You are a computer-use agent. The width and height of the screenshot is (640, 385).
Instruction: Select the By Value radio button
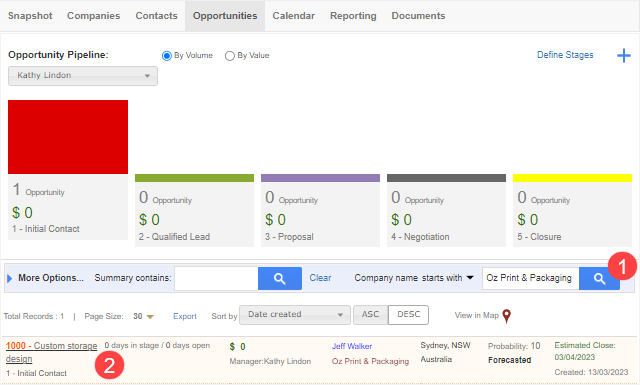230,56
